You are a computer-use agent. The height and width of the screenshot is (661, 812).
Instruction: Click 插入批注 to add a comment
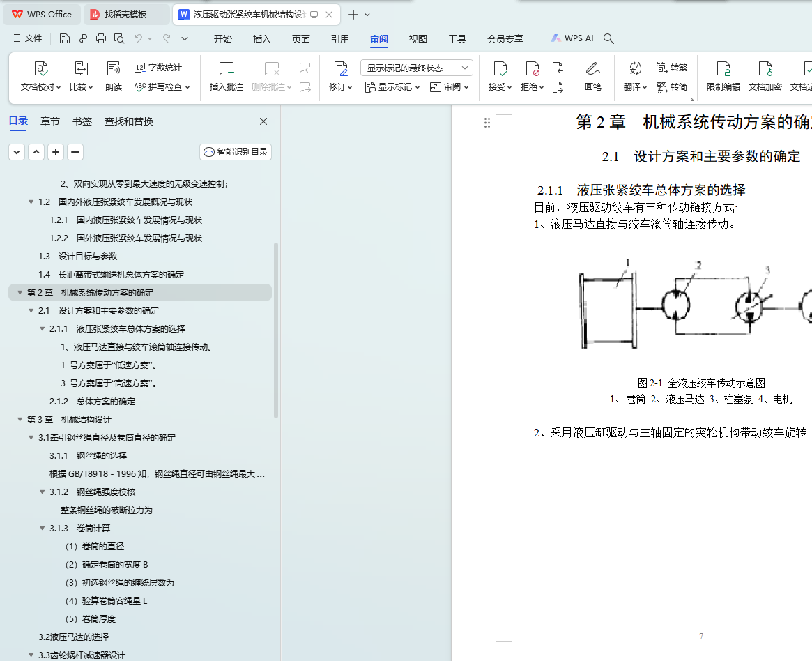tap(227, 76)
